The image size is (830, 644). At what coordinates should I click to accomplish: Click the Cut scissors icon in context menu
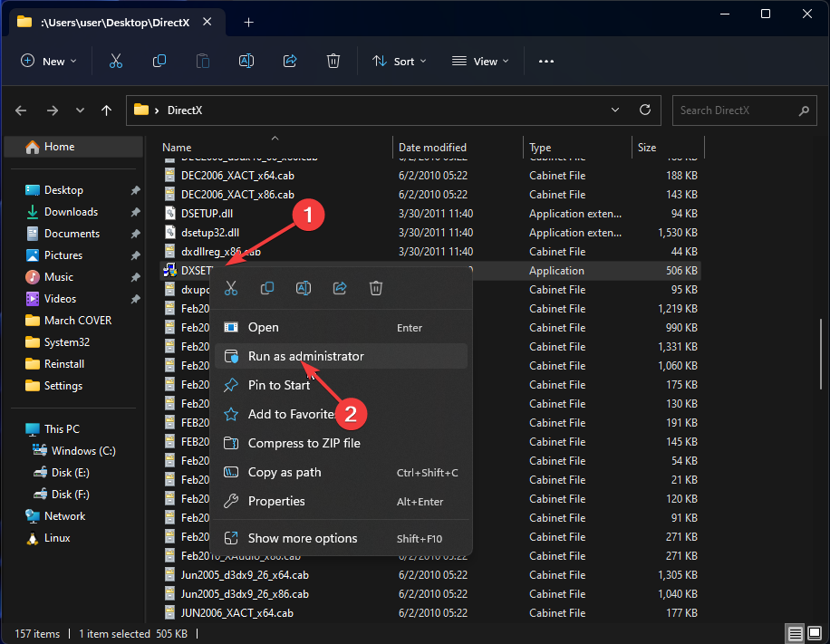point(231,288)
